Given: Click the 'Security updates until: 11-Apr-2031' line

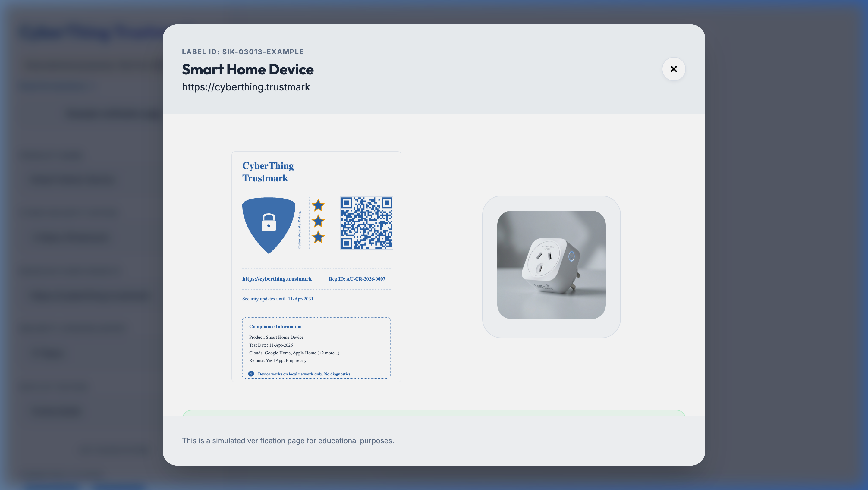Looking at the screenshot, I should coord(277,299).
